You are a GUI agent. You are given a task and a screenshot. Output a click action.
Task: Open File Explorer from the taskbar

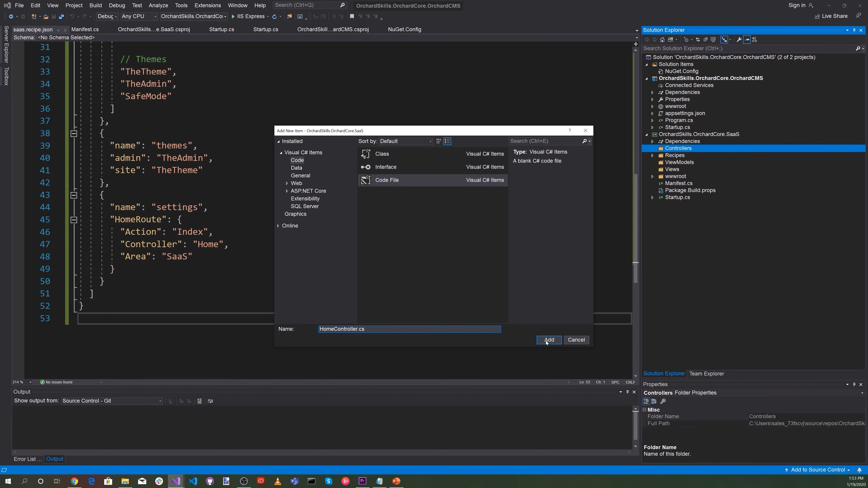tap(125, 481)
